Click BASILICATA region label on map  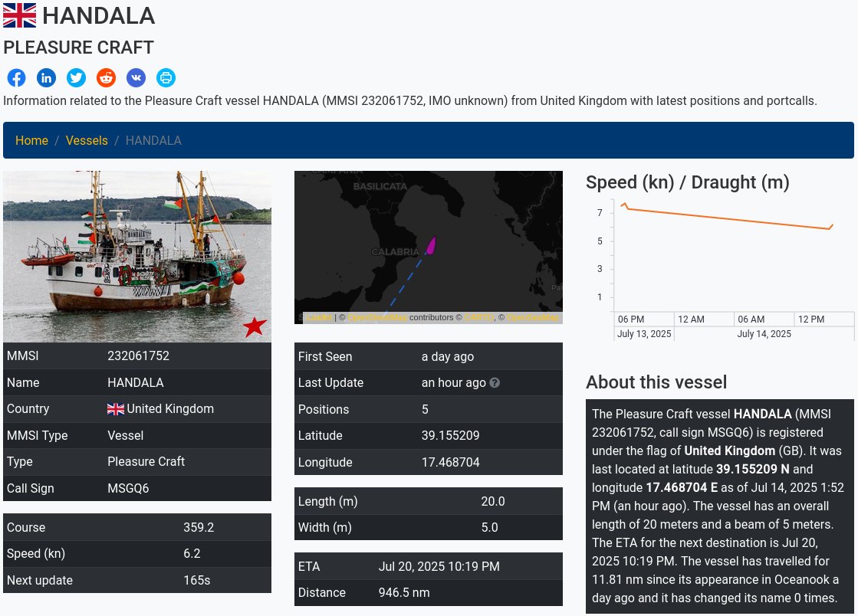click(380, 186)
